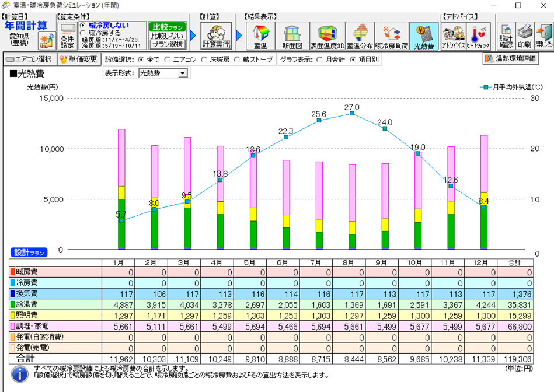Open the 表示形式 dropdown
Screen dimensions: 554x392
click(183, 73)
